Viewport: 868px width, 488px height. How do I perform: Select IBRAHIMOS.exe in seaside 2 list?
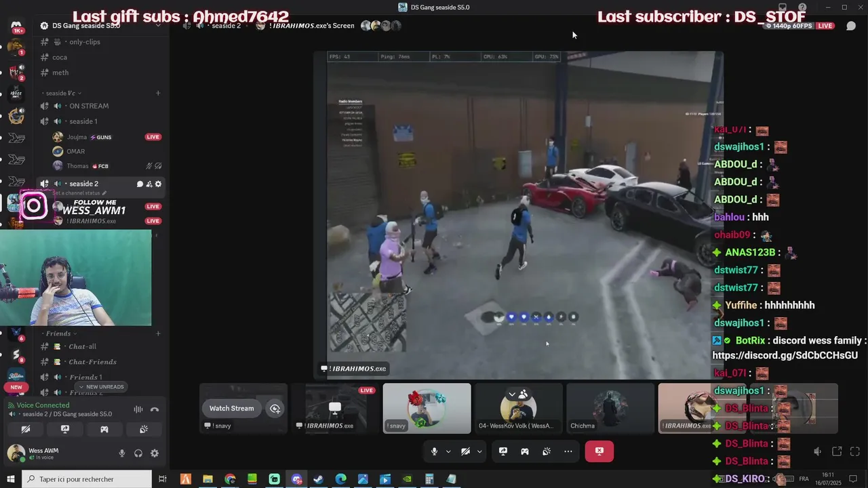tap(107, 221)
